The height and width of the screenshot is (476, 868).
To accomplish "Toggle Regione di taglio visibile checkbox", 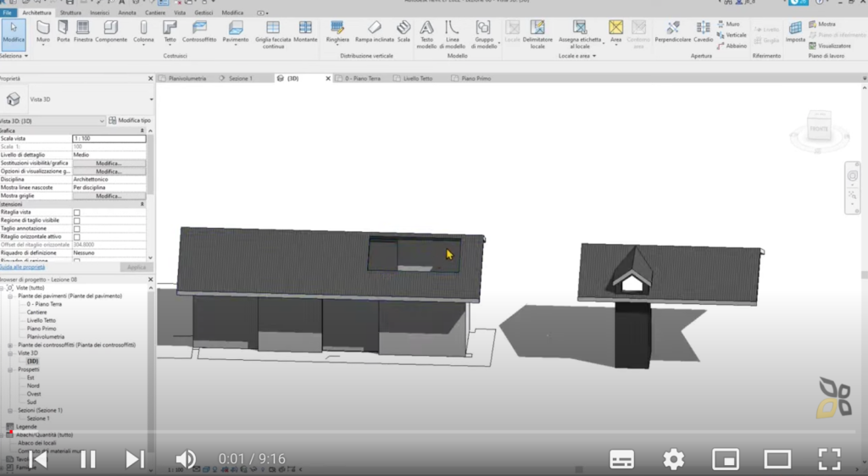I will (x=77, y=220).
